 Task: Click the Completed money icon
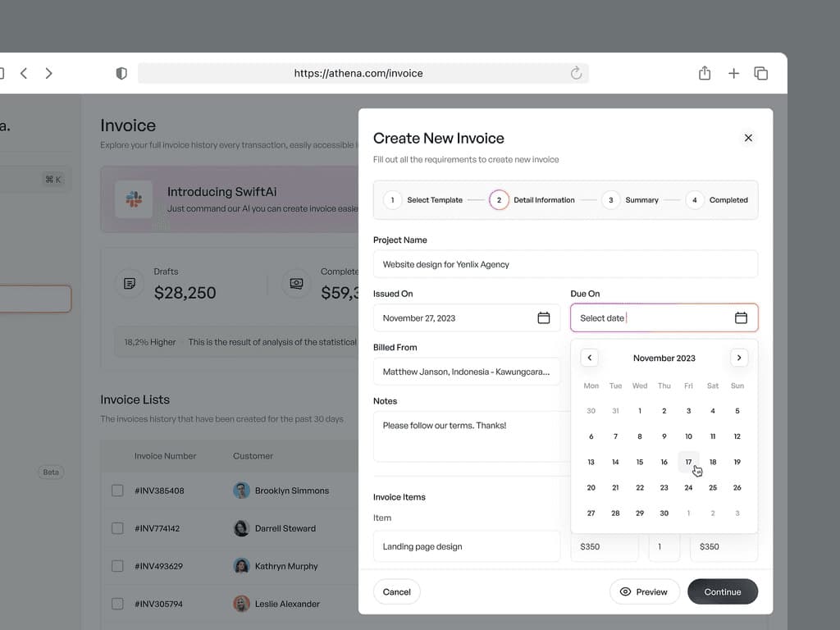(x=296, y=283)
